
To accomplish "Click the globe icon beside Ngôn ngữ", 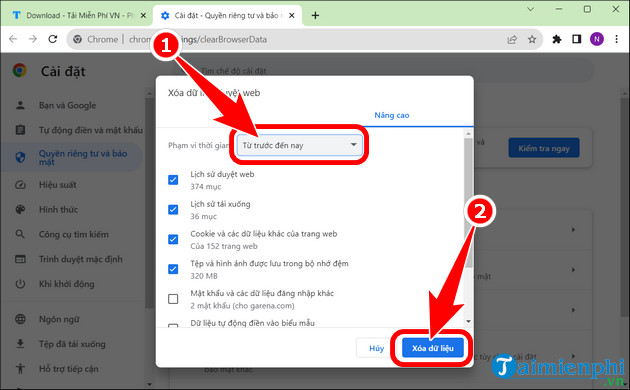I will tap(20, 319).
